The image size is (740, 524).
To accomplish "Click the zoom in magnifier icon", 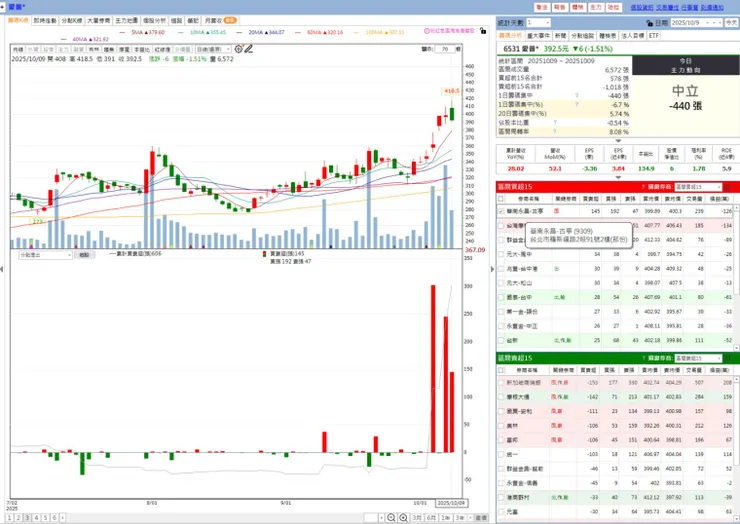I will [404, 518].
